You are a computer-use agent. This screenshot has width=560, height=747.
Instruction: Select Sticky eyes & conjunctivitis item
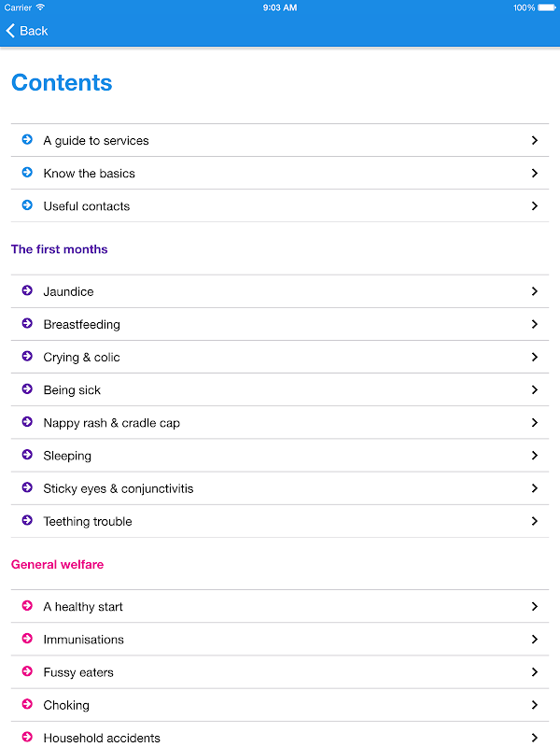tap(119, 488)
